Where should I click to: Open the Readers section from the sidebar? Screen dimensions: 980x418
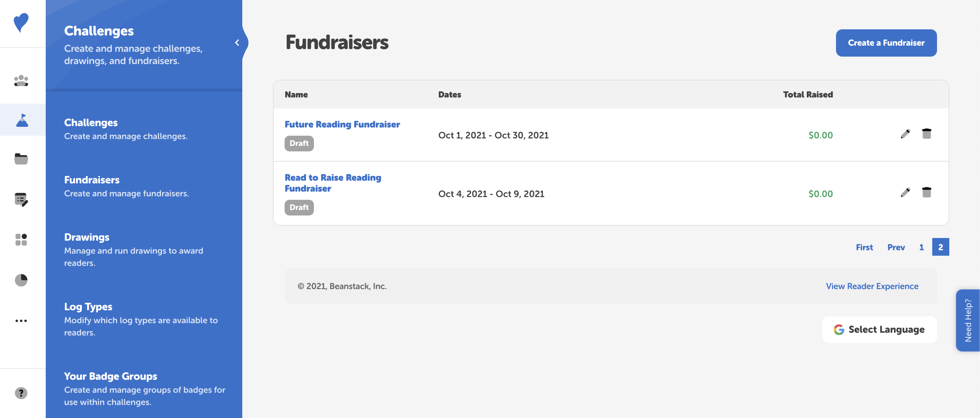click(22, 80)
